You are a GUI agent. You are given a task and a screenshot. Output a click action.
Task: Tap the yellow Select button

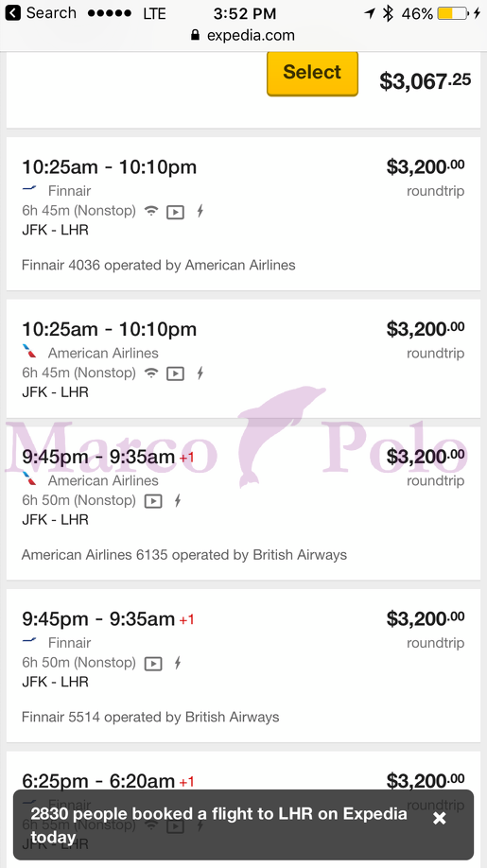point(312,73)
